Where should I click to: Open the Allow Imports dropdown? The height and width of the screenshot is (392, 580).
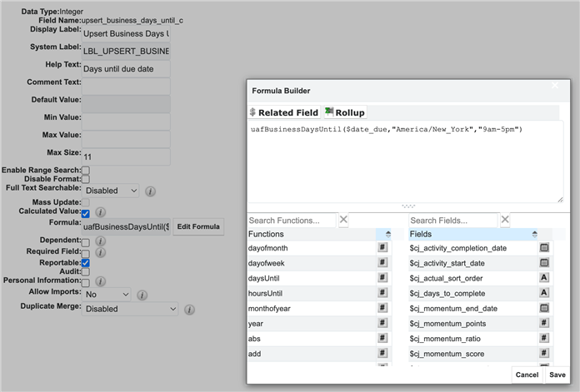tap(107, 294)
